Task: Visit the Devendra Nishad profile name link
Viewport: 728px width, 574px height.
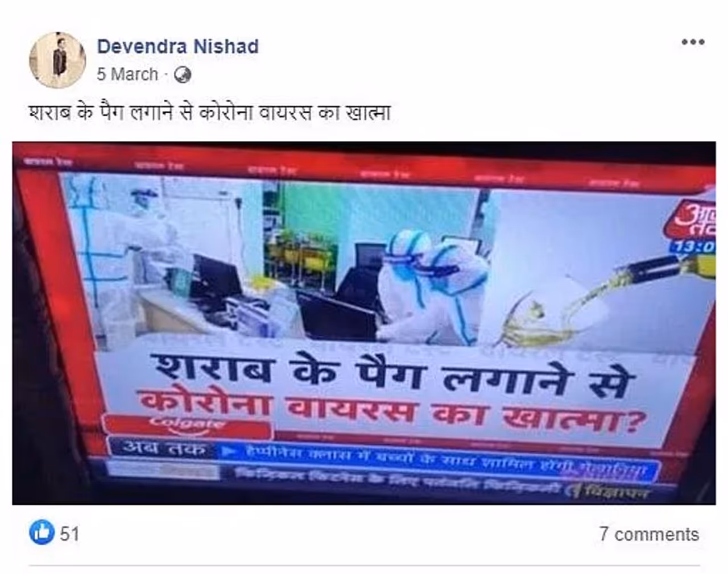Action: [x=177, y=46]
